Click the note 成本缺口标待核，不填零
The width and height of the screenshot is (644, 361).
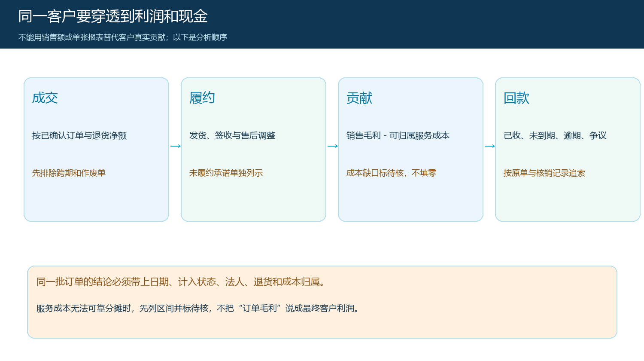pos(391,173)
